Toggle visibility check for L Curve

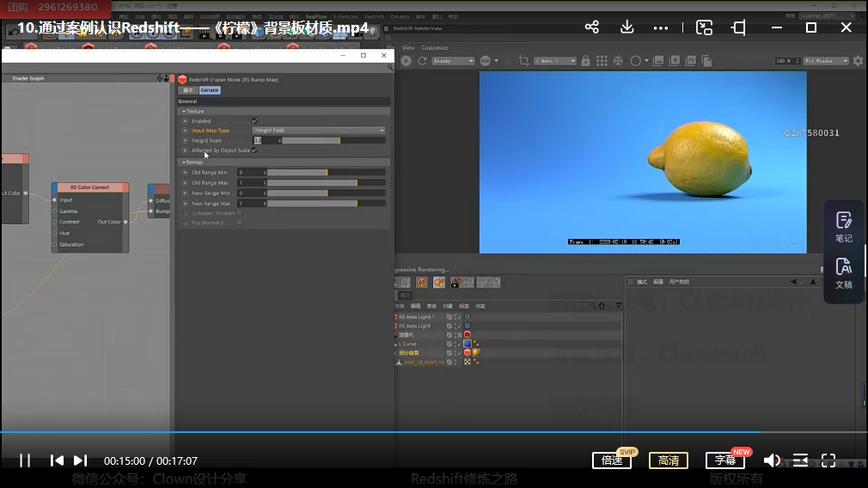(x=458, y=344)
